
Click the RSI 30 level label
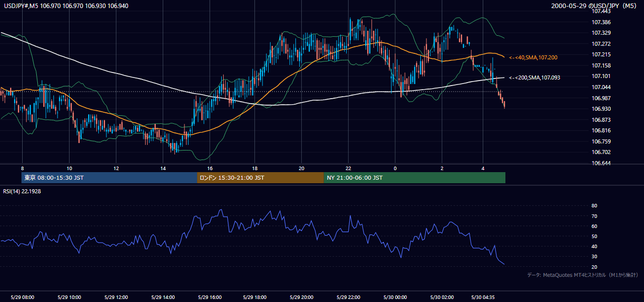click(x=594, y=257)
